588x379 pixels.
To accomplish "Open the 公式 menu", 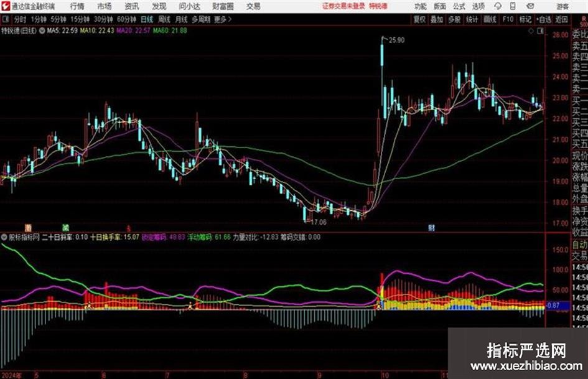I will click(x=459, y=6).
